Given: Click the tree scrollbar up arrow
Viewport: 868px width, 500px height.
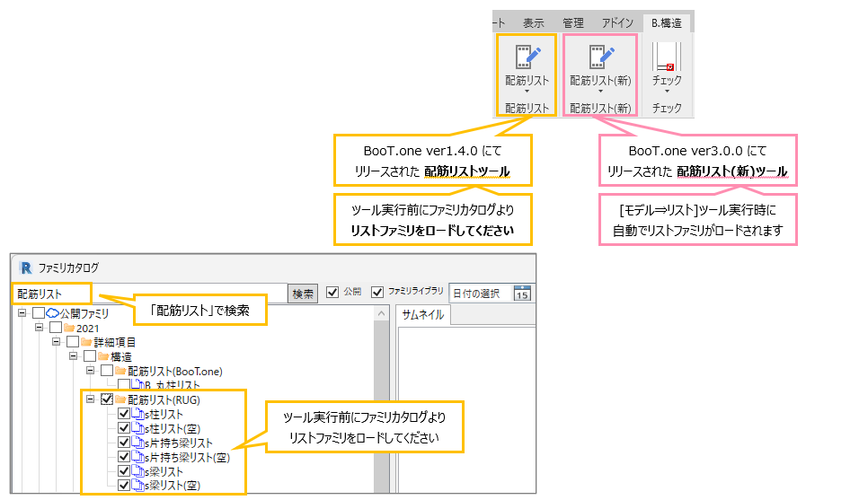Looking at the screenshot, I should pos(381,313).
